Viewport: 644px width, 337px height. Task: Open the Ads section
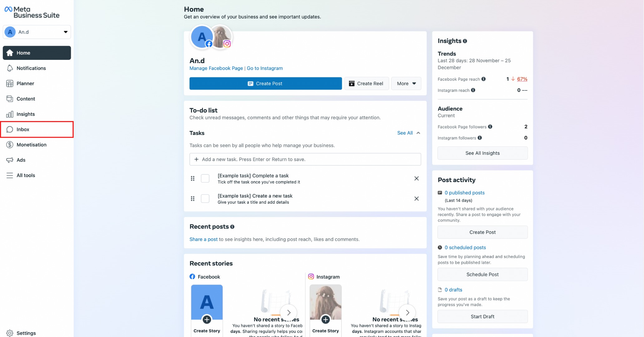[20, 159]
